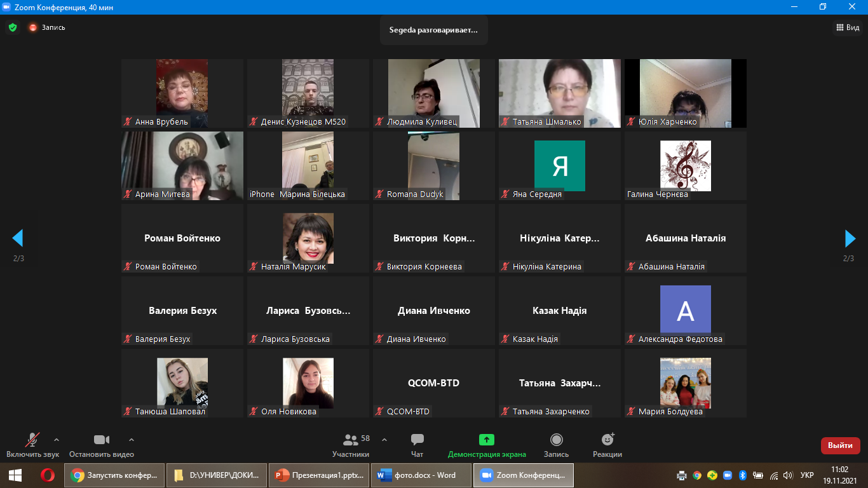This screenshot has height=488, width=868.
Task: Go to next gallery page with right arrow
Action: pos(850,238)
